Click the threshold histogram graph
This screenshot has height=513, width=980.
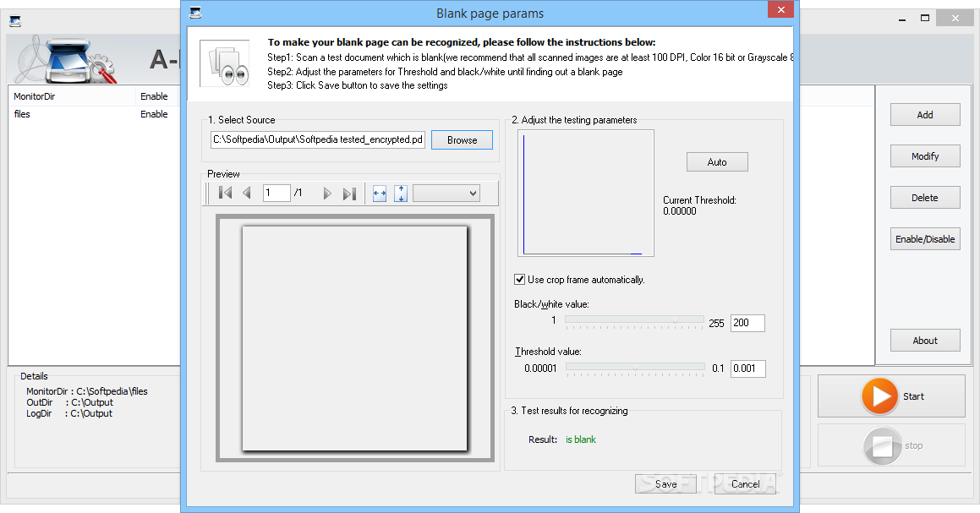(x=586, y=193)
